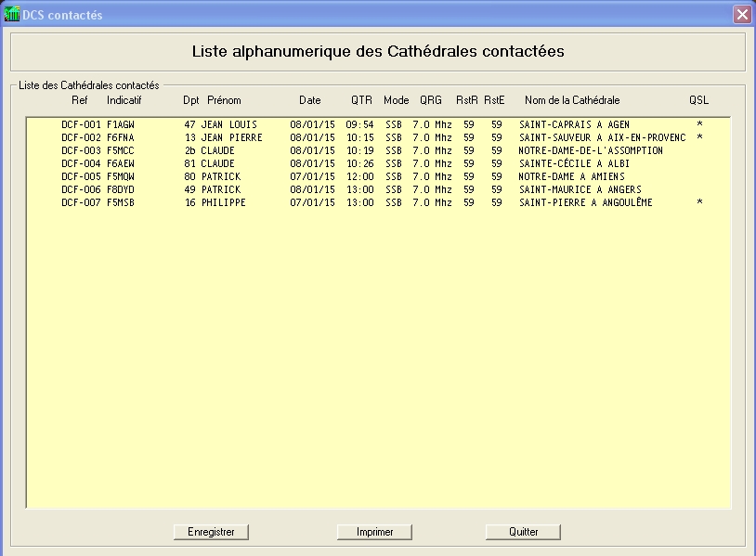The width and height of the screenshot is (756, 556).
Task: Click date 08/01/15 in the F1AGW row
Action: (312, 124)
